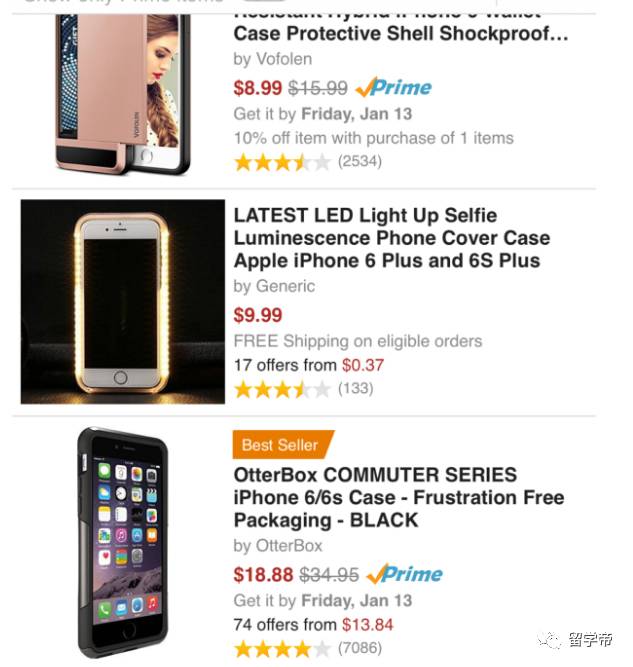The width and height of the screenshot is (633, 667).
Task: Click star rating with 7086 reviews
Action: (282, 649)
